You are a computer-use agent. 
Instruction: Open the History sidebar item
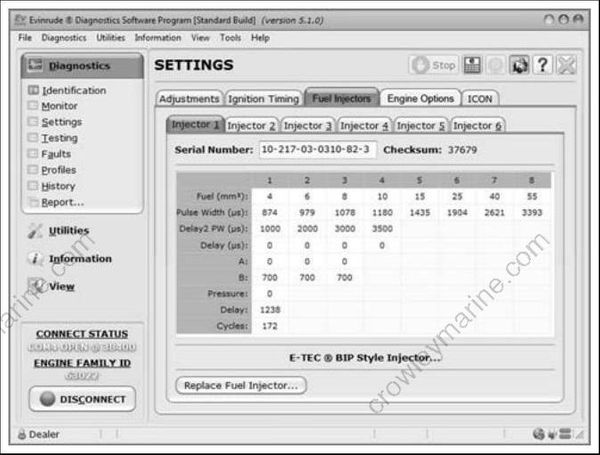tap(58, 186)
